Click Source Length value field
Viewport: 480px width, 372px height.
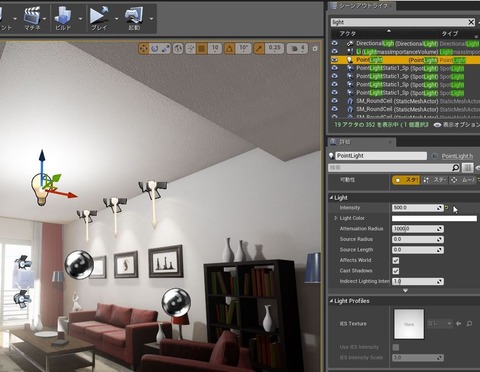[418, 250]
